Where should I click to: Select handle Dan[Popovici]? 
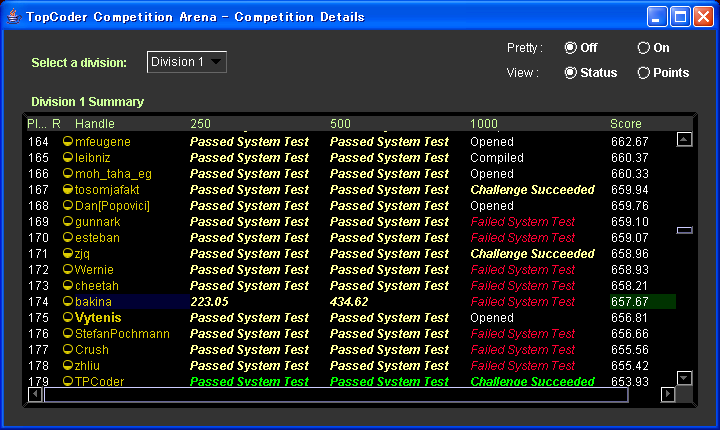(x=112, y=205)
